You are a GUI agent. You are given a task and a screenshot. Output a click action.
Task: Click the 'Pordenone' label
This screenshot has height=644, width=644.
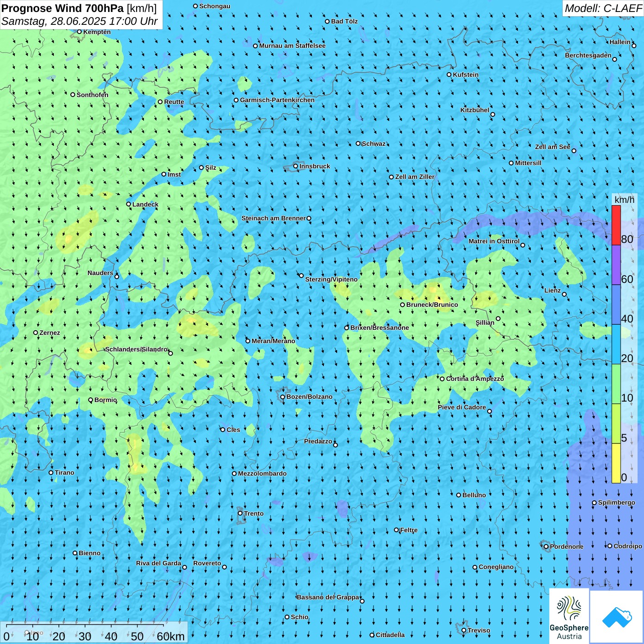click(567, 546)
